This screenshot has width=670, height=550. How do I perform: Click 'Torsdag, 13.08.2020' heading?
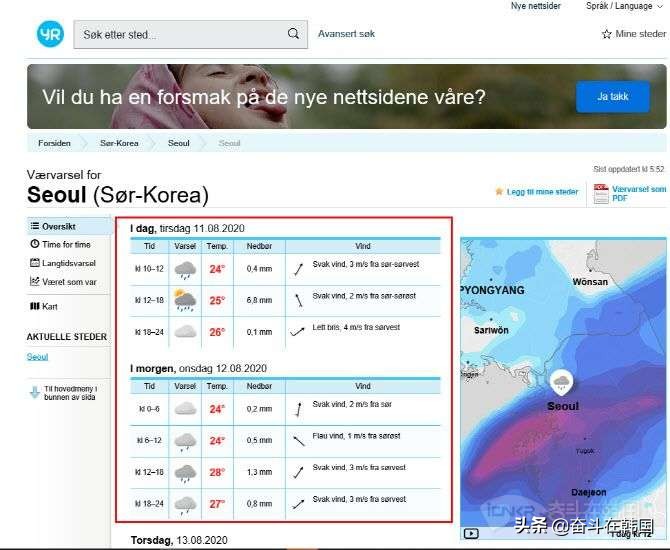(x=179, y=540)
